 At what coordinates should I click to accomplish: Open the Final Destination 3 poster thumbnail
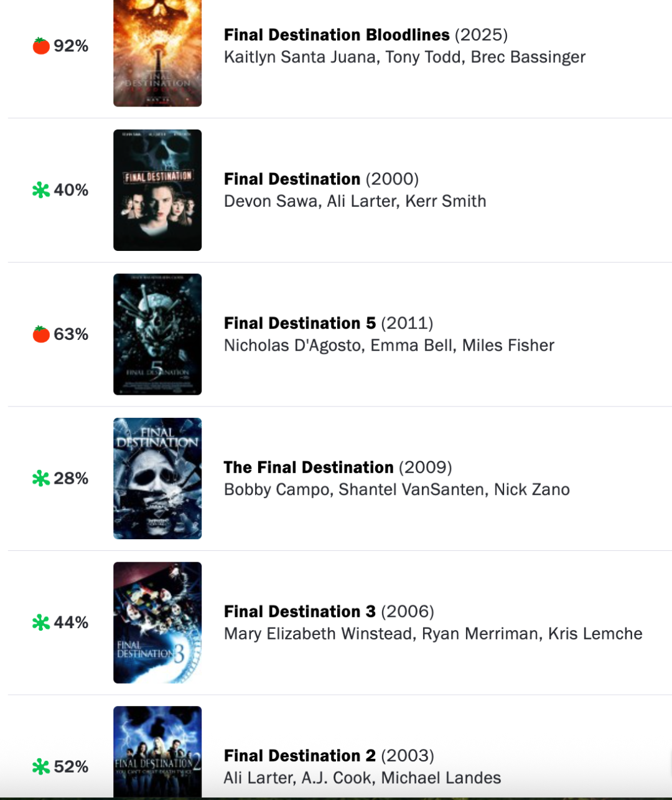(x=157, y=623)
